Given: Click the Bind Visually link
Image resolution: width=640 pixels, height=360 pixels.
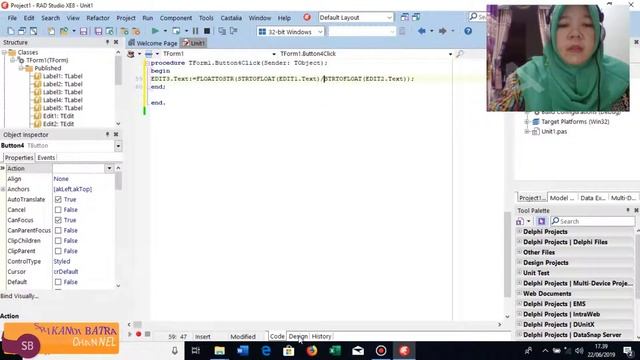Looking at the screenshot, I should click(20, 296).
